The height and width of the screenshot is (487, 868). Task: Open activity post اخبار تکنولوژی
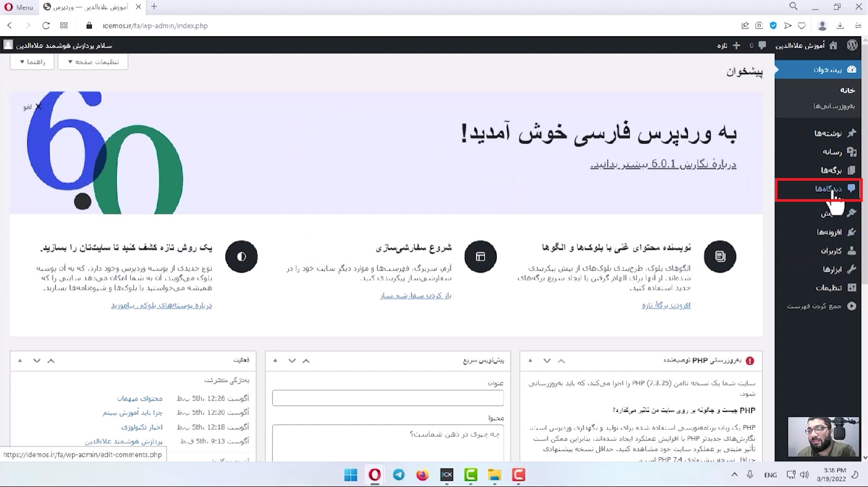[x=142, y=427]
